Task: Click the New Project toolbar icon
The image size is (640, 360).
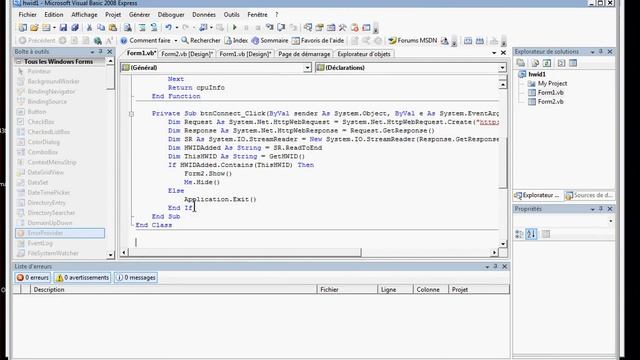Action: coord(22,27)
